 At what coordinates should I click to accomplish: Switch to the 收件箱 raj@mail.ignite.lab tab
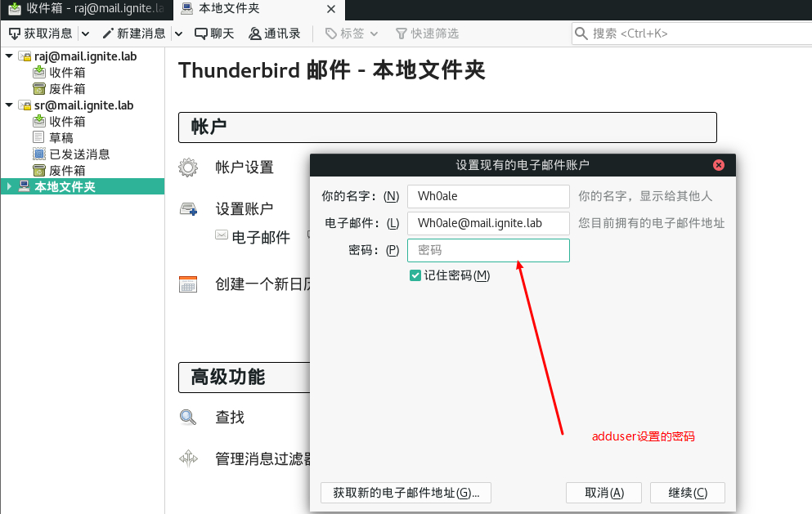click(86, 9)
